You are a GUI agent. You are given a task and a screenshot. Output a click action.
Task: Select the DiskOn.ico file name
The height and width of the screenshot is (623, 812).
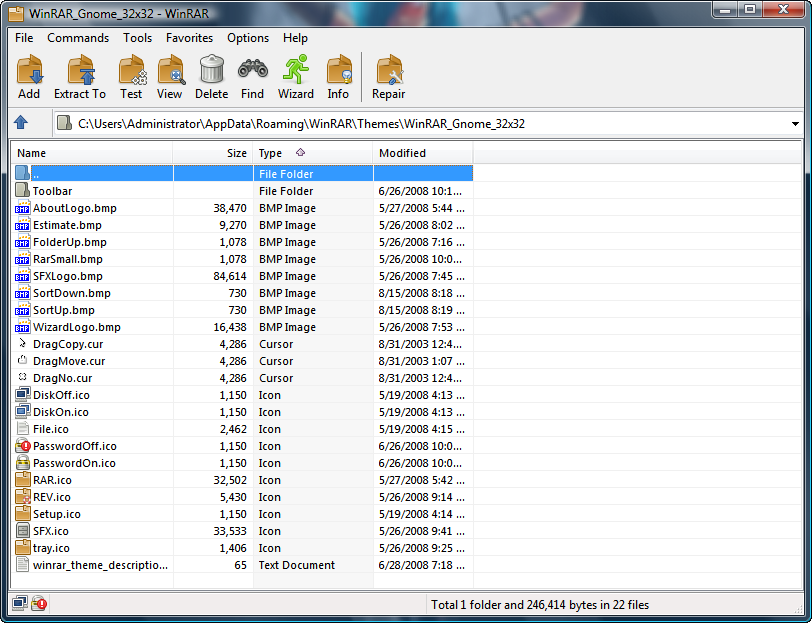point(61,412)
